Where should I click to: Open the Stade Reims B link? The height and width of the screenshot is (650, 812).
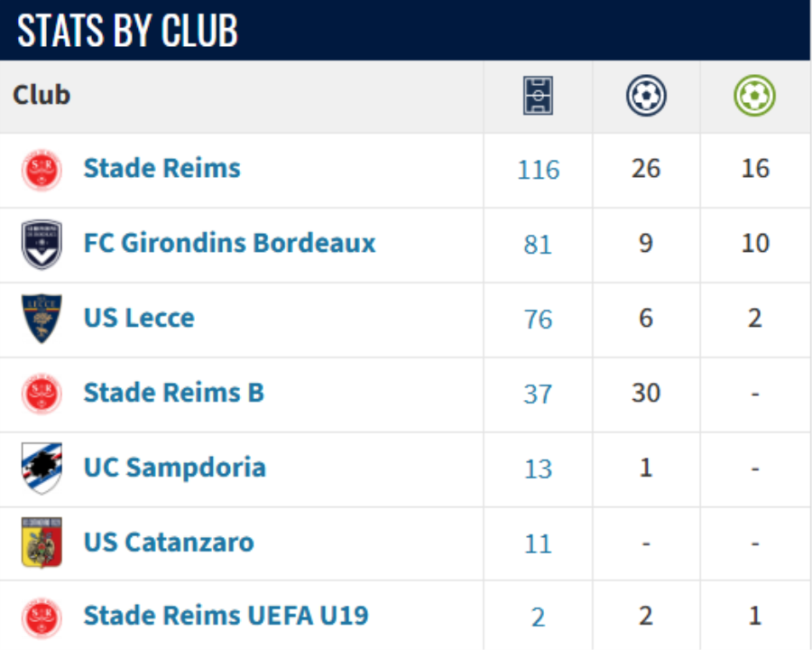[173, 392]
